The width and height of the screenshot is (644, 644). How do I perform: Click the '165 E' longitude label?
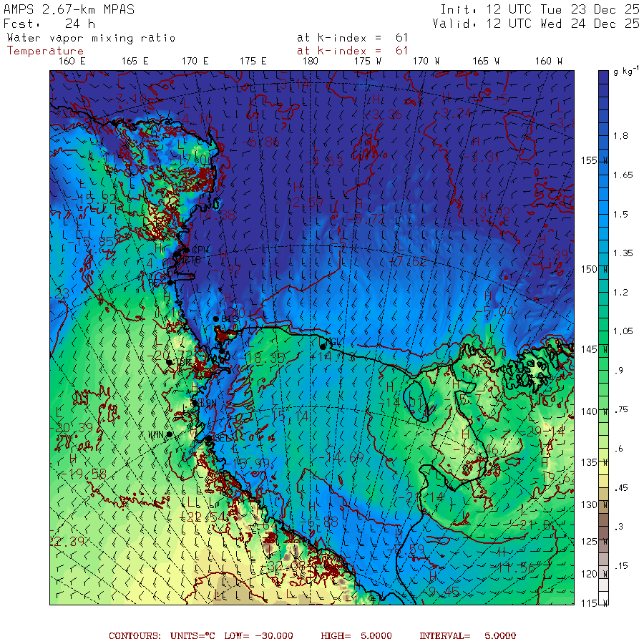point(135,62)
